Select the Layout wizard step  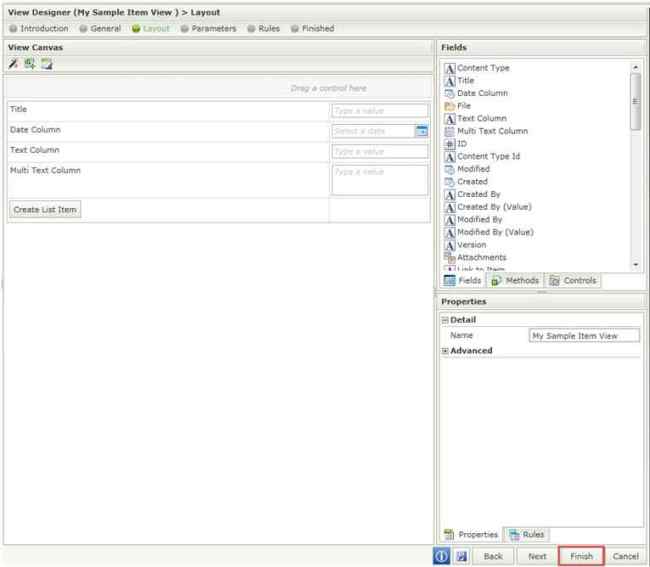(x=151, y=29)
